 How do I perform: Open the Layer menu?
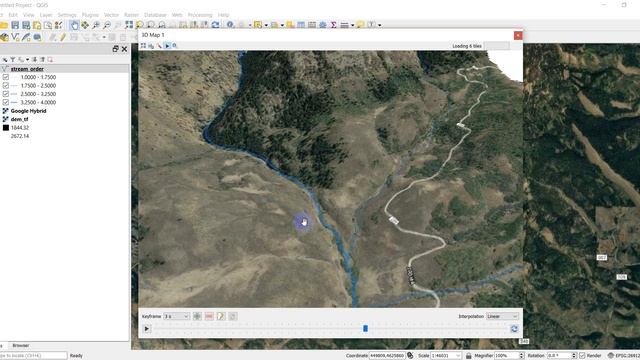(x=46, y=15)
